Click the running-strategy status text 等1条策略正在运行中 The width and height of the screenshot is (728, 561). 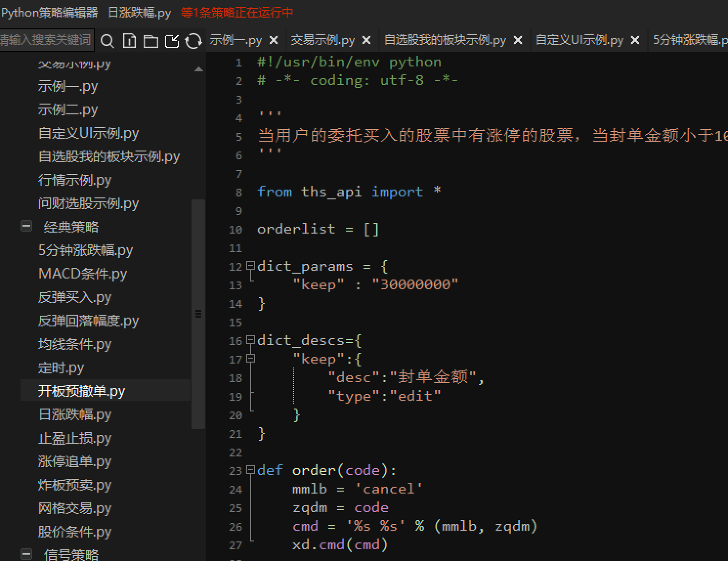[237, 12]
